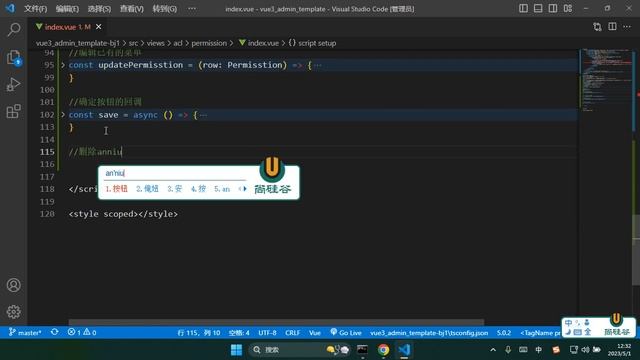Open the 查看(V) menu
640x360 pixels.
pyautogui.click(x=131, y=9)
